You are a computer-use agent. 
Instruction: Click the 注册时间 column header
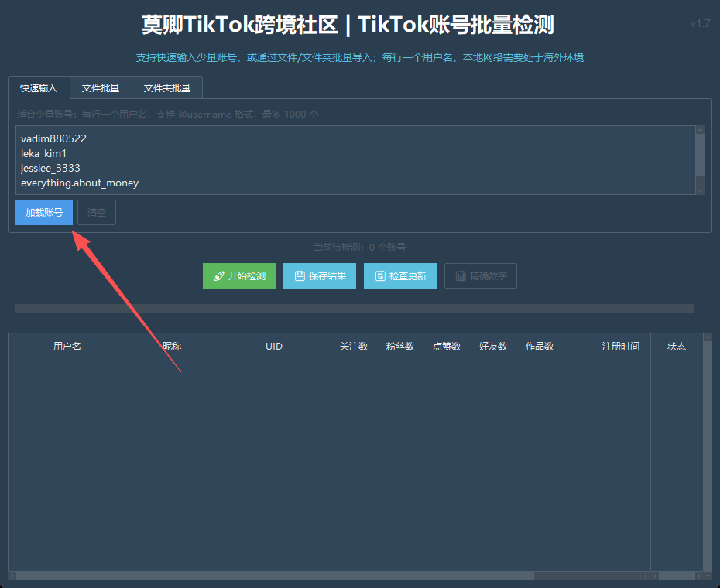[x=621, y=346]
